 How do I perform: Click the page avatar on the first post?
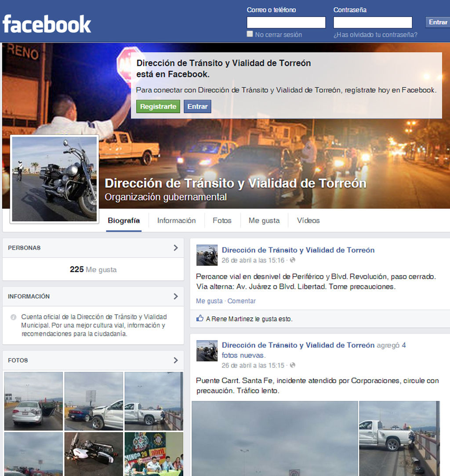207,255
